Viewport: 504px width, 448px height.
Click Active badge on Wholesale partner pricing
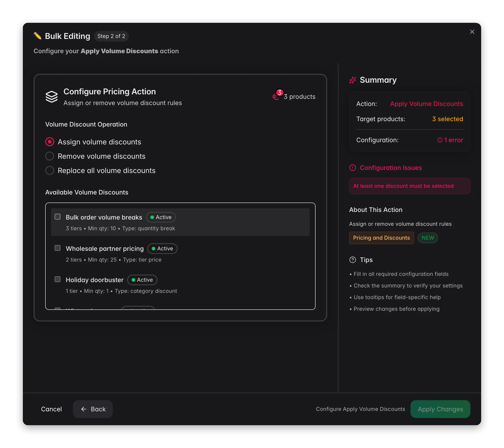(x=162, y=249)
